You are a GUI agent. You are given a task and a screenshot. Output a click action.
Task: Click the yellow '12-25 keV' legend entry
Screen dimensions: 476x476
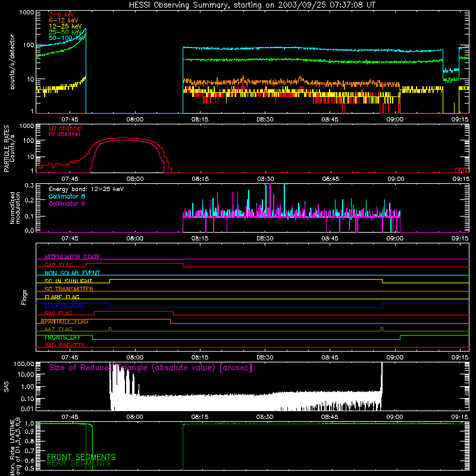click(65, 26)
